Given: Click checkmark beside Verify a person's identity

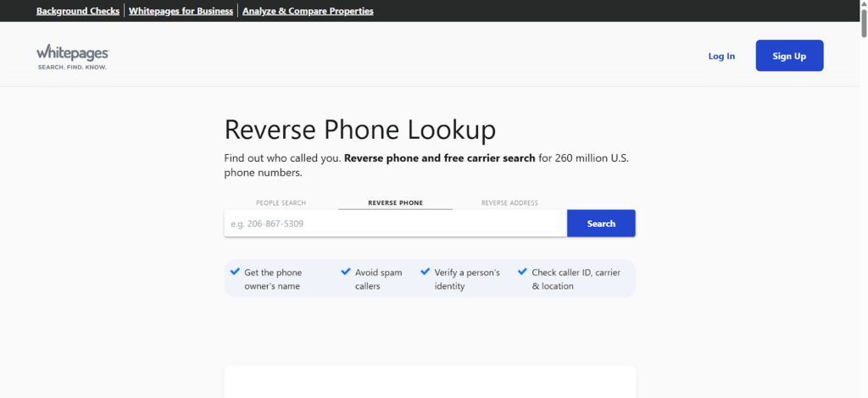Looking at the screenshot, I should pyautogui.click(x=426, y=272).
